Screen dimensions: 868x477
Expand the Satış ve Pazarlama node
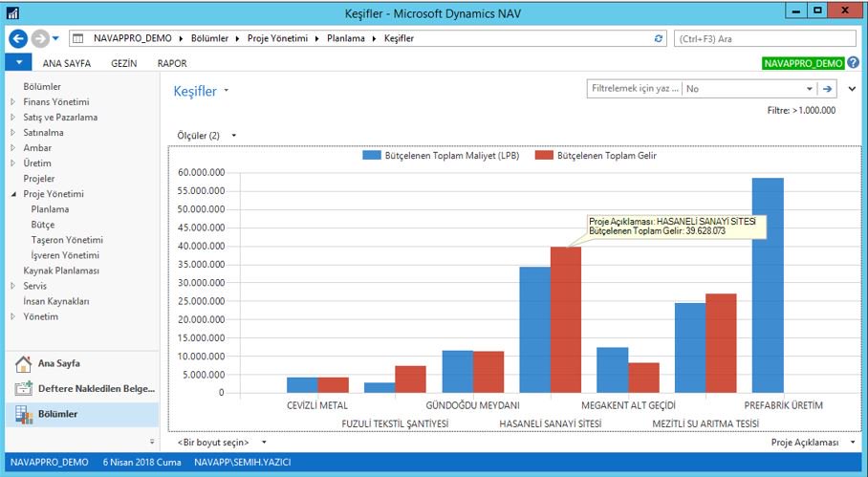pos(13,118)
